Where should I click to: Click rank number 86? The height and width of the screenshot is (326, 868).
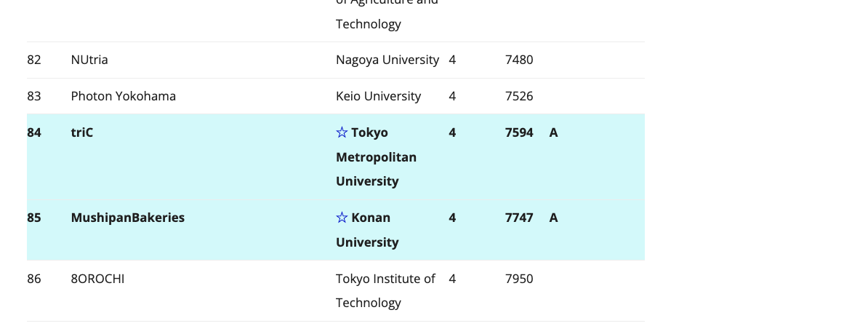[33, 278]
